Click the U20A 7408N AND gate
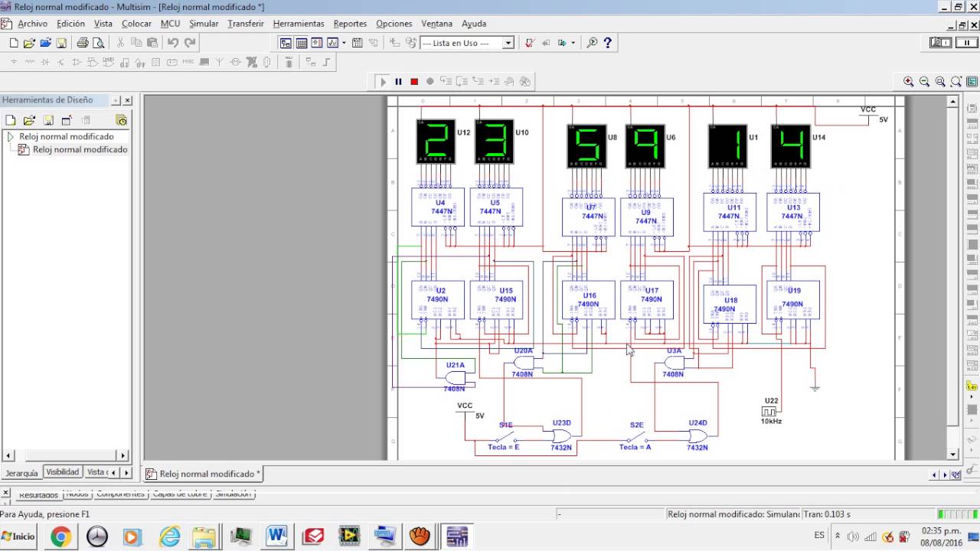The width and height of the screenshot is (980, 551). [x=524, y=363]
